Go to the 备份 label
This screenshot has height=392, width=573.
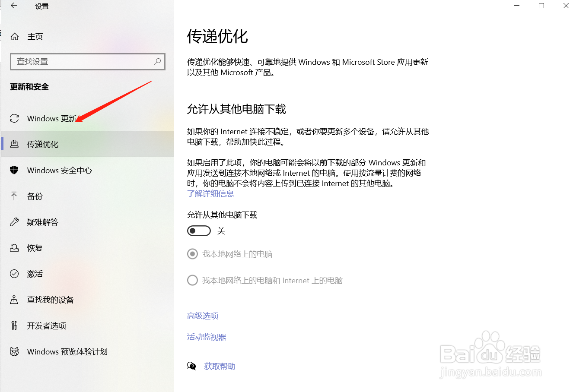coord(35,196)
